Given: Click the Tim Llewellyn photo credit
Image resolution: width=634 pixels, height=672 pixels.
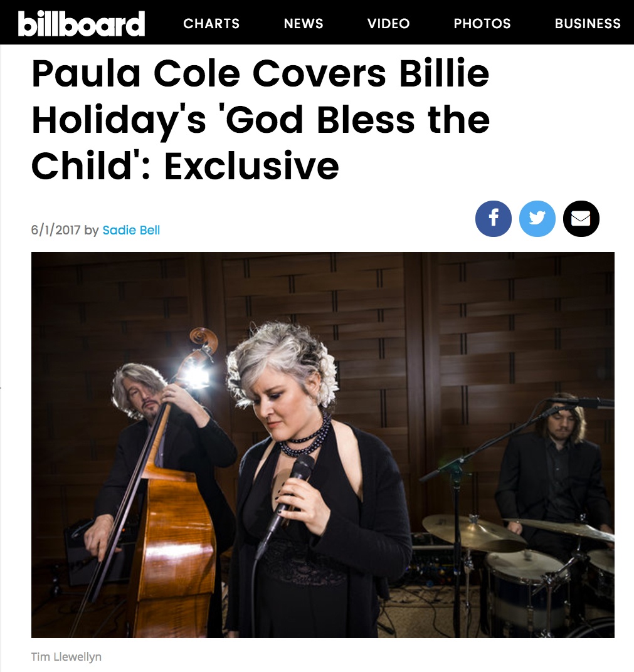Looking at the screenshot, I should click(66, 656).
